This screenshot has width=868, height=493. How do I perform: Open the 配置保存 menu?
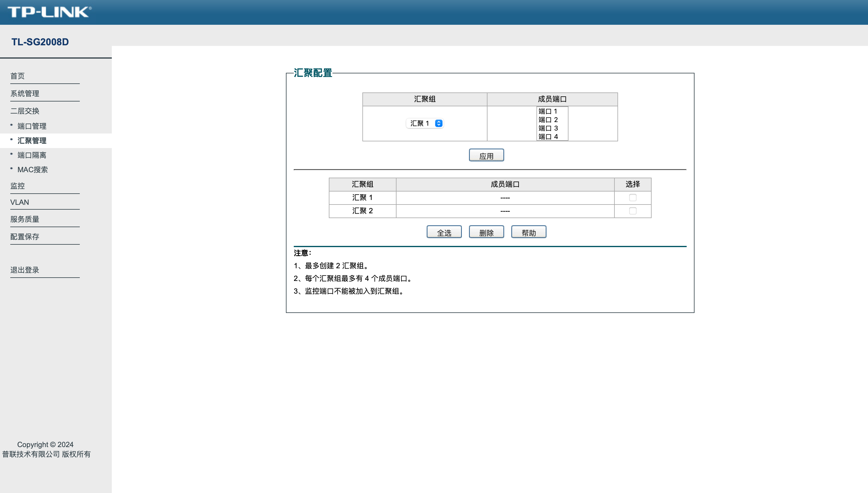tap(25, 237)
